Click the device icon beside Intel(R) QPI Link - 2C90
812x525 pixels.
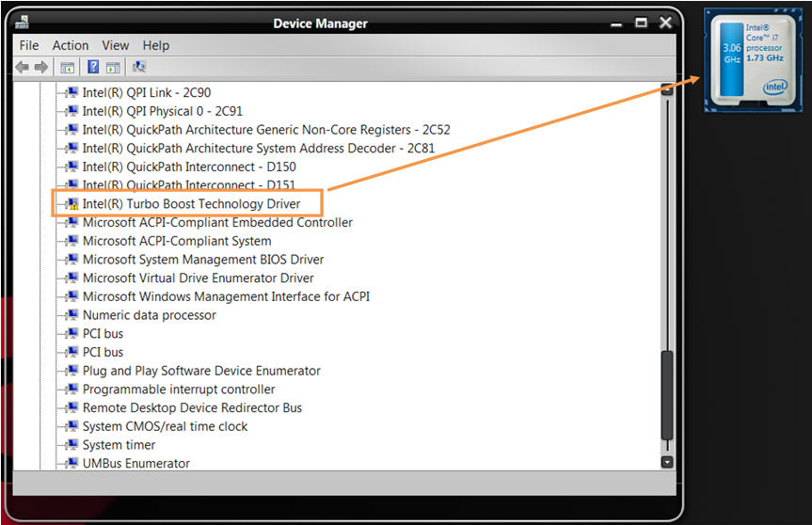(x=73, y=92)
